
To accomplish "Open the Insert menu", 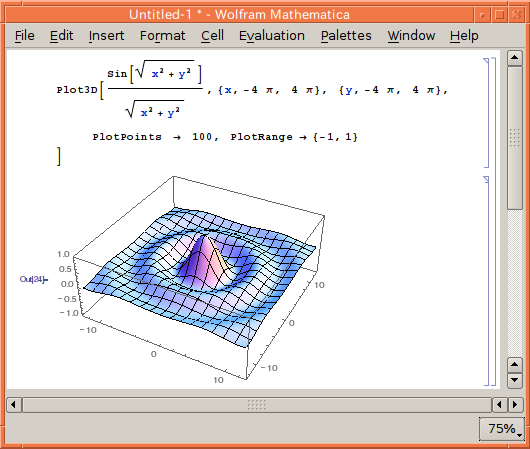I will (x=106, y=36).
